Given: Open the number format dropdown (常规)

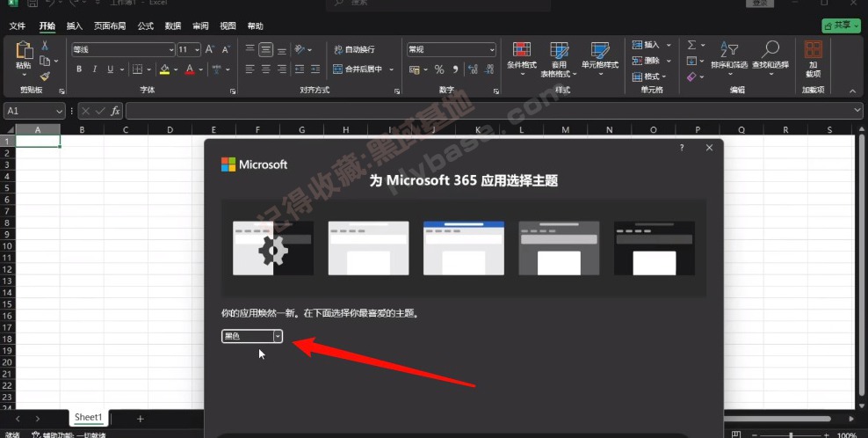Looking at the screenshot, I should click(492, 49).
